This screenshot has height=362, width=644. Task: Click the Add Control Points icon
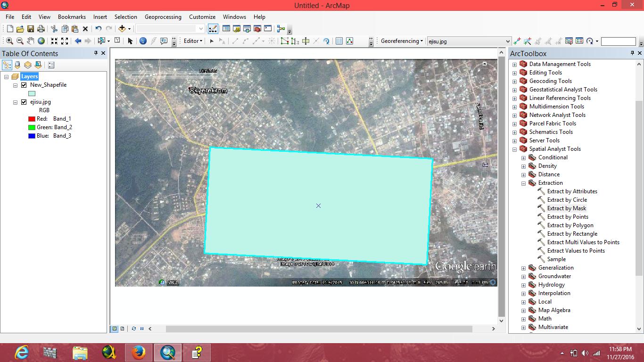tap(517, 41)
